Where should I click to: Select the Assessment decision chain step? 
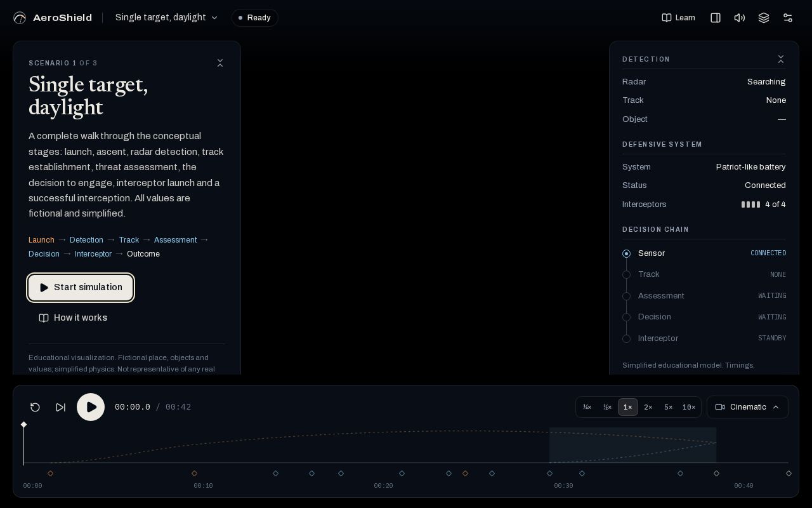704,296
